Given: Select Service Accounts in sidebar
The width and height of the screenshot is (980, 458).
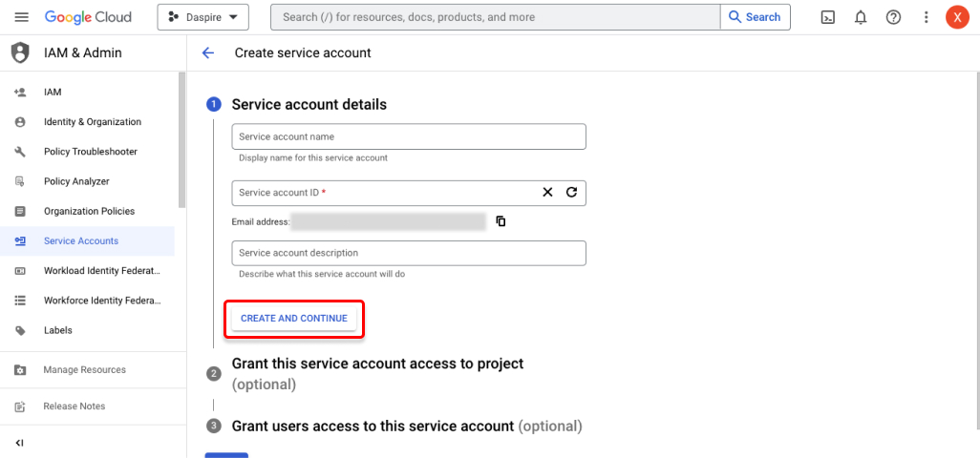Looking at the screenshot, I should [x=88, y=240].
